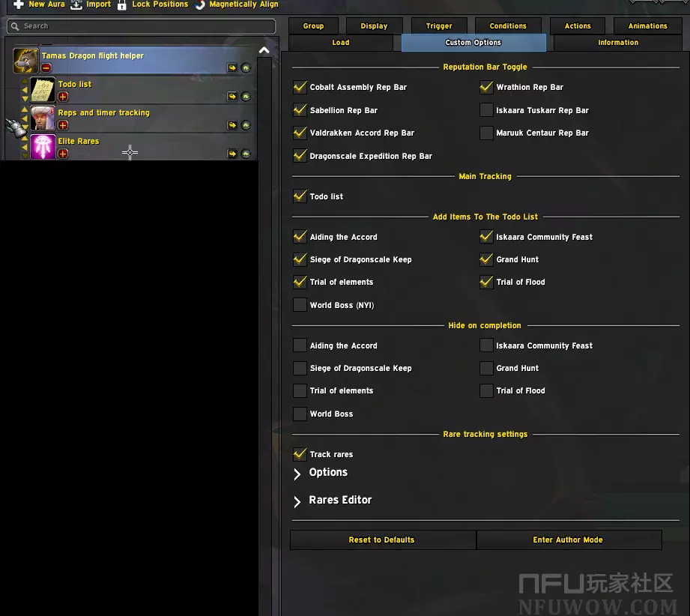Click the New Aura plus icon
Viewport: 690px width, 616px height.
point(19,4)
